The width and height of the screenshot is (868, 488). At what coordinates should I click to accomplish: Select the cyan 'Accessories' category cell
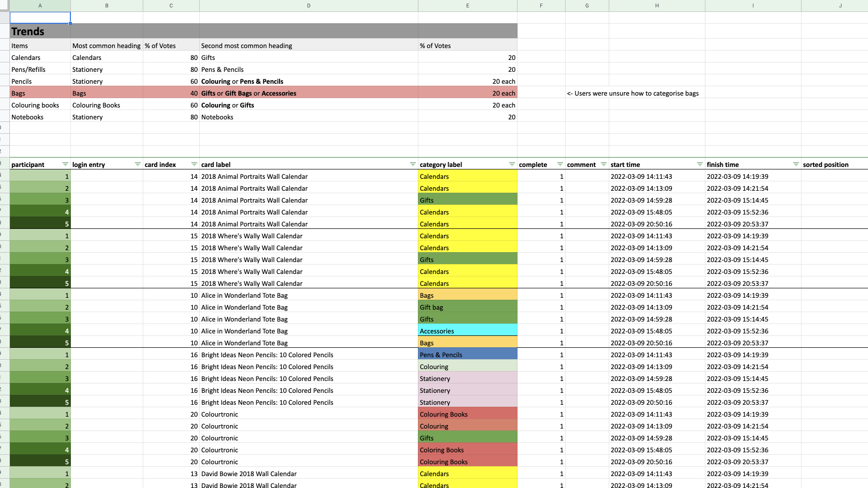[x=467, y=331]
